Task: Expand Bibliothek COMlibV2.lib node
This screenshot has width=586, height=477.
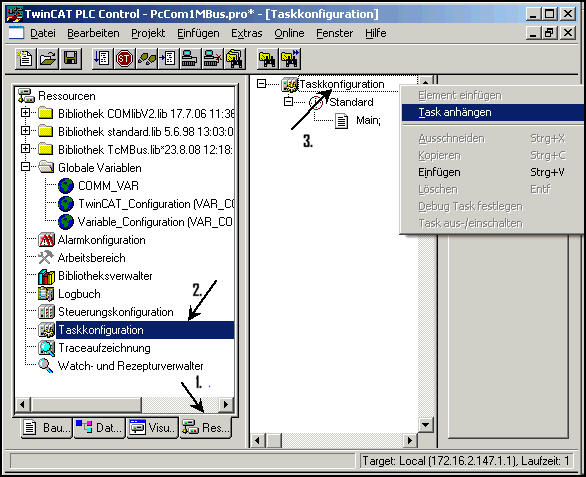Action: 25,113
